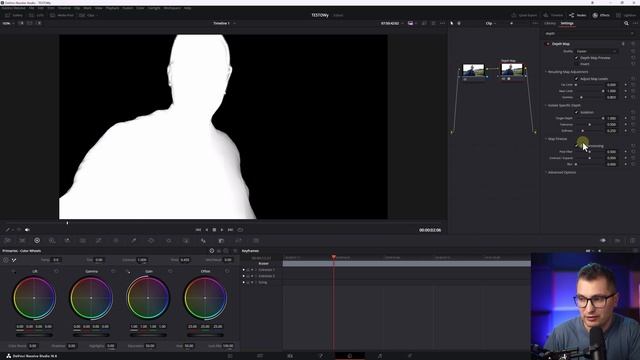The width and height of the screenshot is (640, 360).
Task: Toggle viewer audio mute speaker icon
Action: [x=27, y=230]
